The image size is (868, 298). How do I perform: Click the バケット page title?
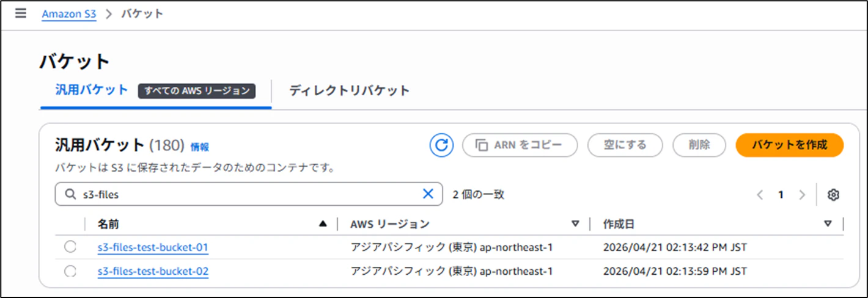[x=75, y=62]
